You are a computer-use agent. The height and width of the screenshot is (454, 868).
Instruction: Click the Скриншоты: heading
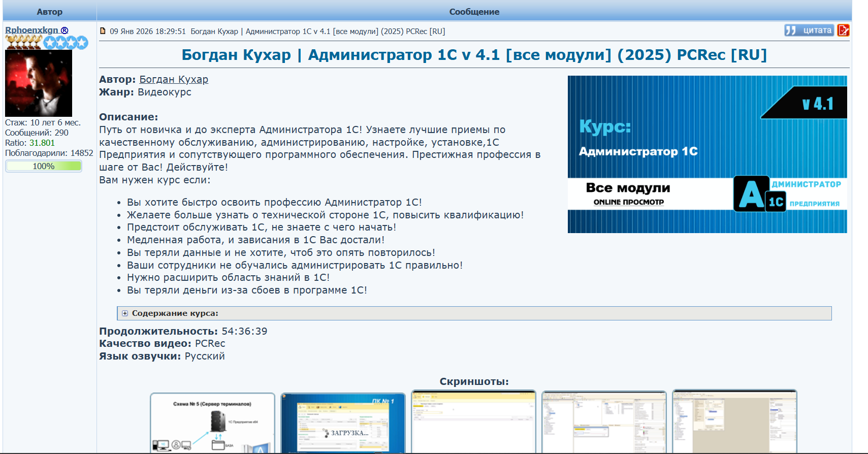(x=474, y=381)
